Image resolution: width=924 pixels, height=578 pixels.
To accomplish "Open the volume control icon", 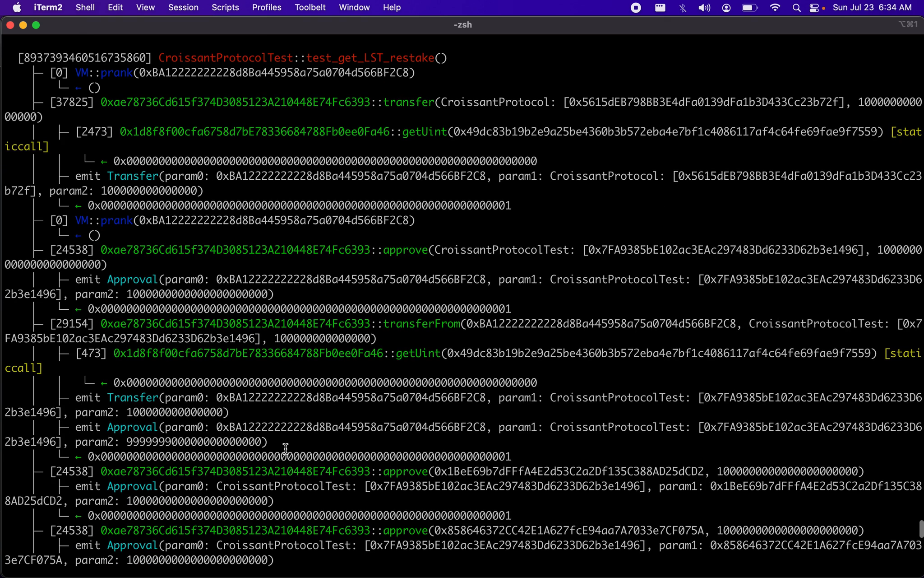I will point(704,8).
